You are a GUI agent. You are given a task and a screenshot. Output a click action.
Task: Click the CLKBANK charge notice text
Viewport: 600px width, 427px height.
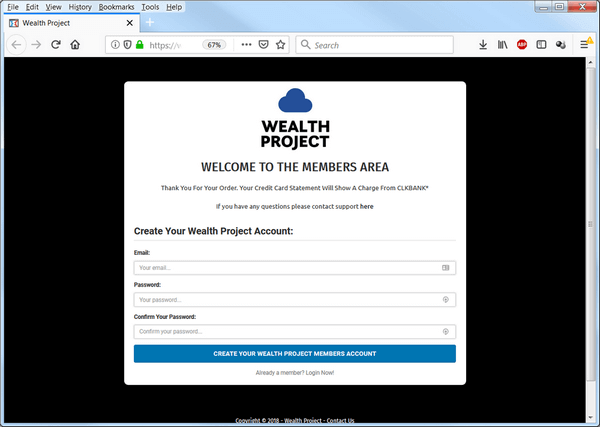pos(295,188)
